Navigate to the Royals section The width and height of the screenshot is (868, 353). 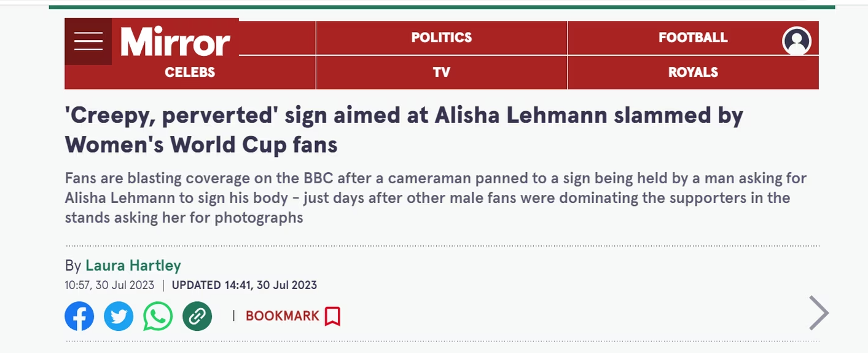(693, 73)
